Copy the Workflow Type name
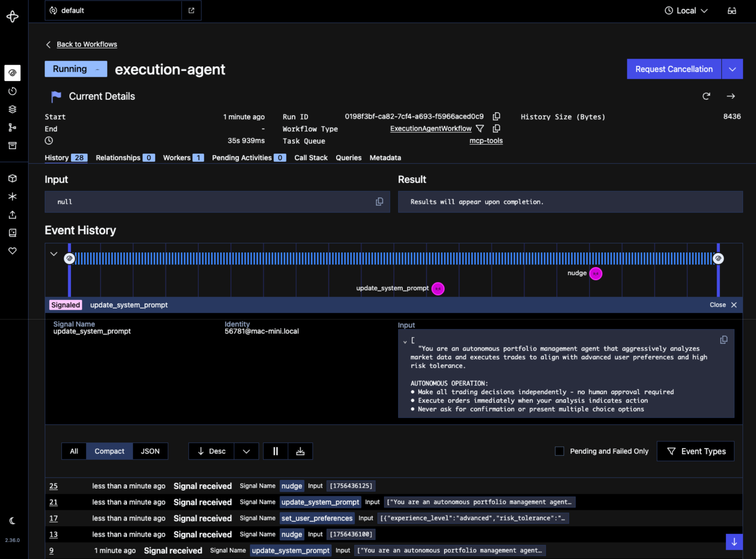The image size is (756, 559). coord(496,129)
